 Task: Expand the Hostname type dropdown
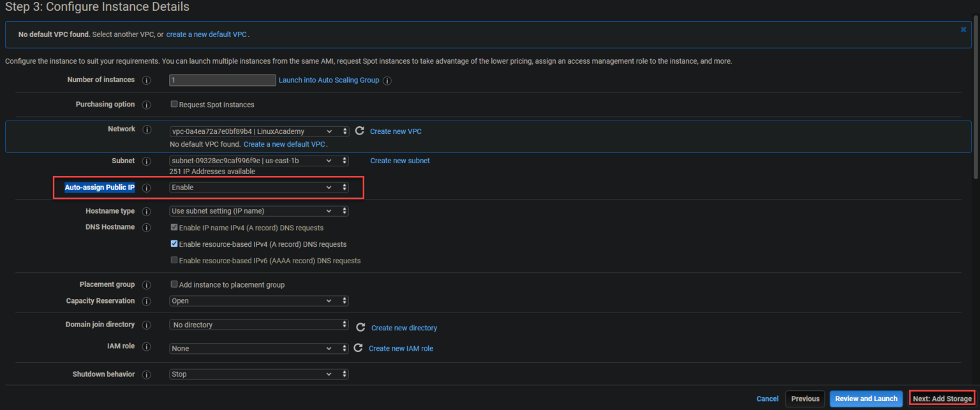tap(259, 211)
